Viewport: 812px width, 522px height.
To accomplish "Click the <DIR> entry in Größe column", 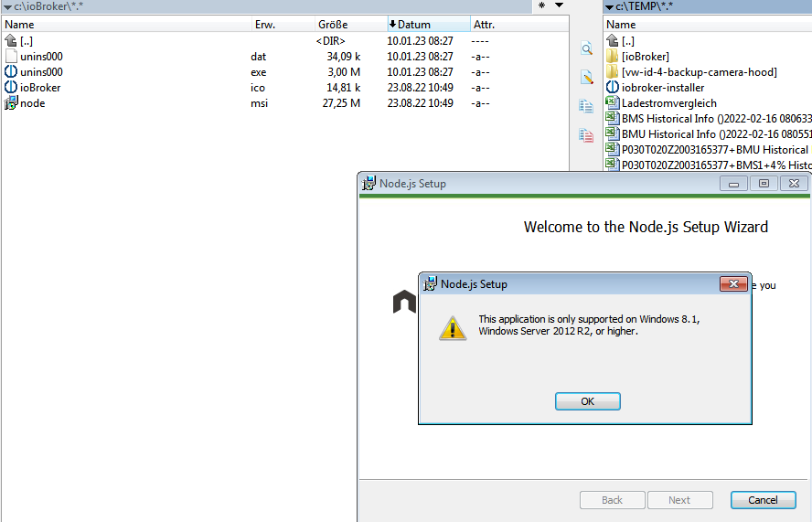I will [330, 41].
